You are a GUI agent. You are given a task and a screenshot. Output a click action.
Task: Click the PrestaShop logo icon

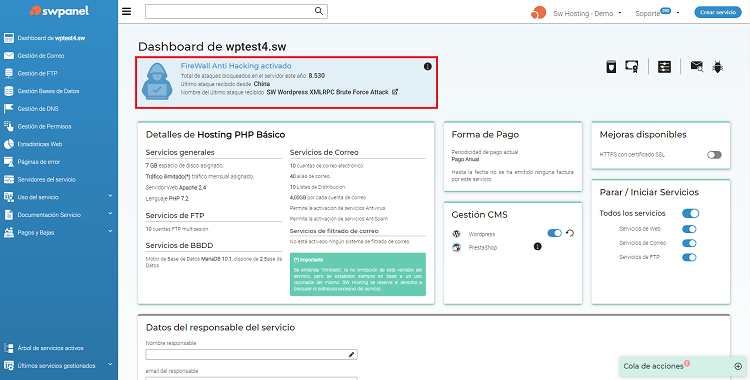pos(456,247)
